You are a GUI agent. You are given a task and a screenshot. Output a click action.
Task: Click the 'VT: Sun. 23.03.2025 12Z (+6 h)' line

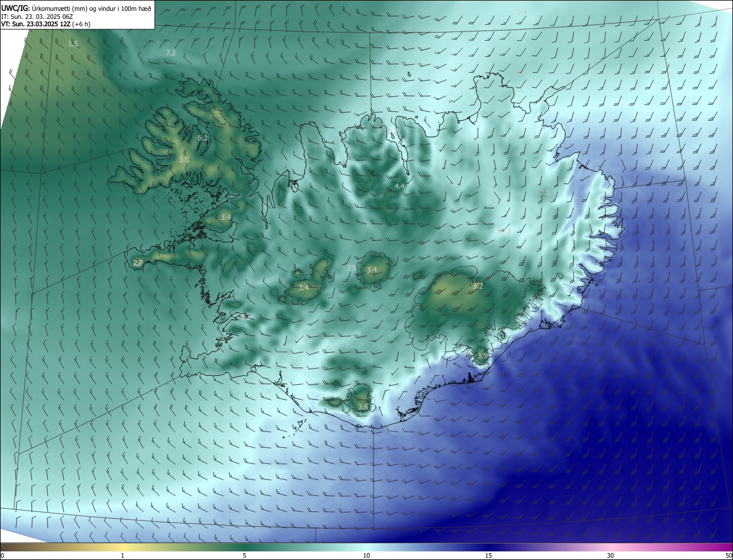tap(46, 24)
